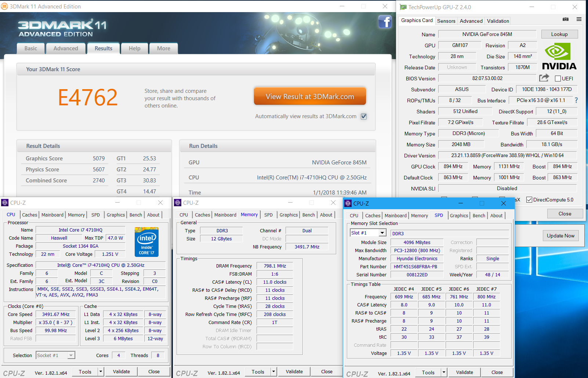Image resolution: width=588 pixels, height=378 pixels.
Task: Click the Core Speed value 3491.67 MHz
Action: click(56, 315)
